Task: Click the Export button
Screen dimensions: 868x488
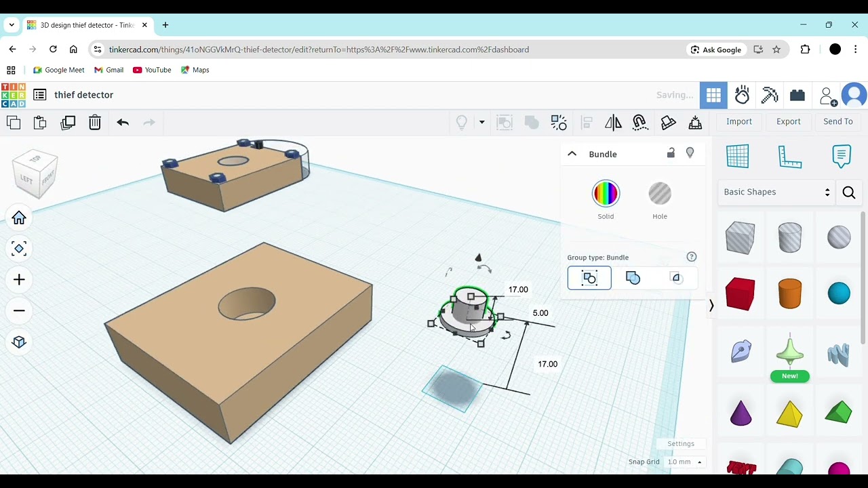Action: [789, 121]
